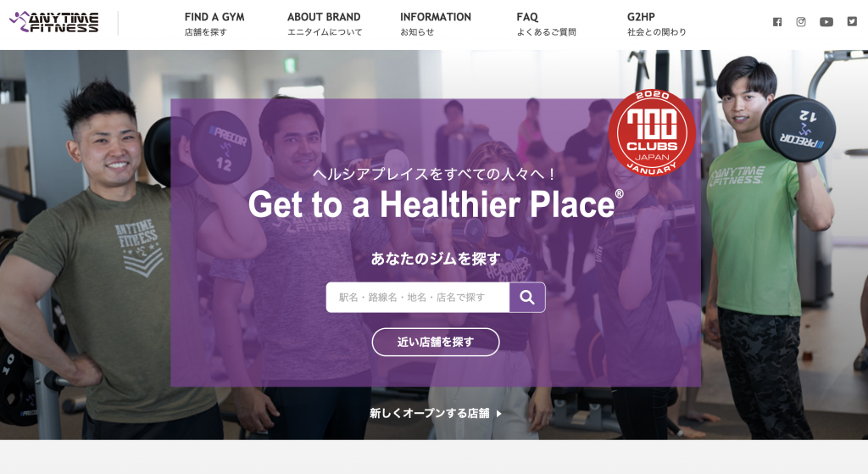
Task: Click the 近い店舗を探す button
Action: tap(436, 343)
